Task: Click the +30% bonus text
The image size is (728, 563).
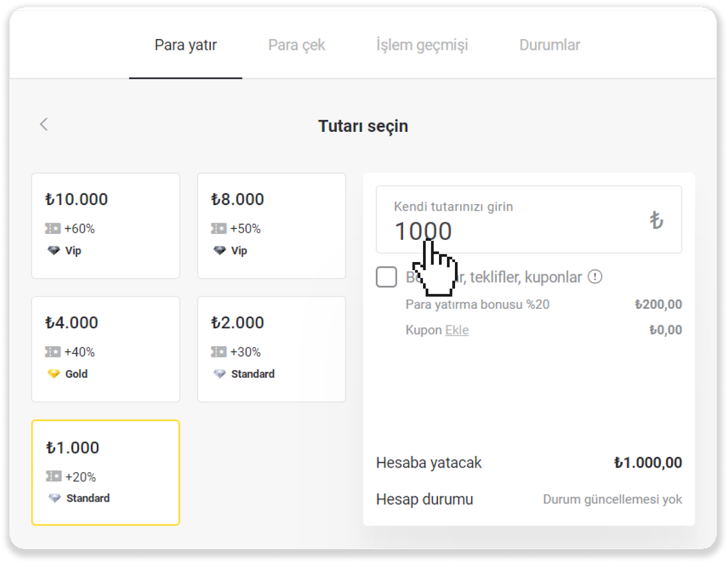Action: pos(246,352)
